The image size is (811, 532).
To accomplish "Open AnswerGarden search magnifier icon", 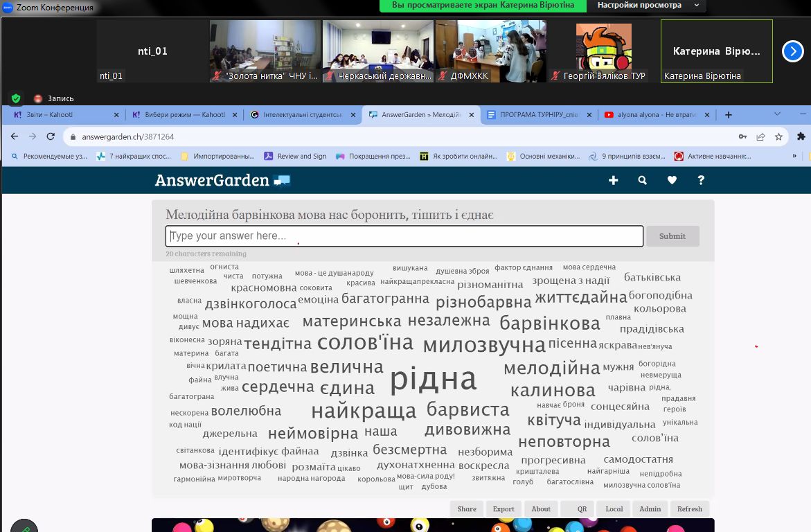I will point(643,180).
